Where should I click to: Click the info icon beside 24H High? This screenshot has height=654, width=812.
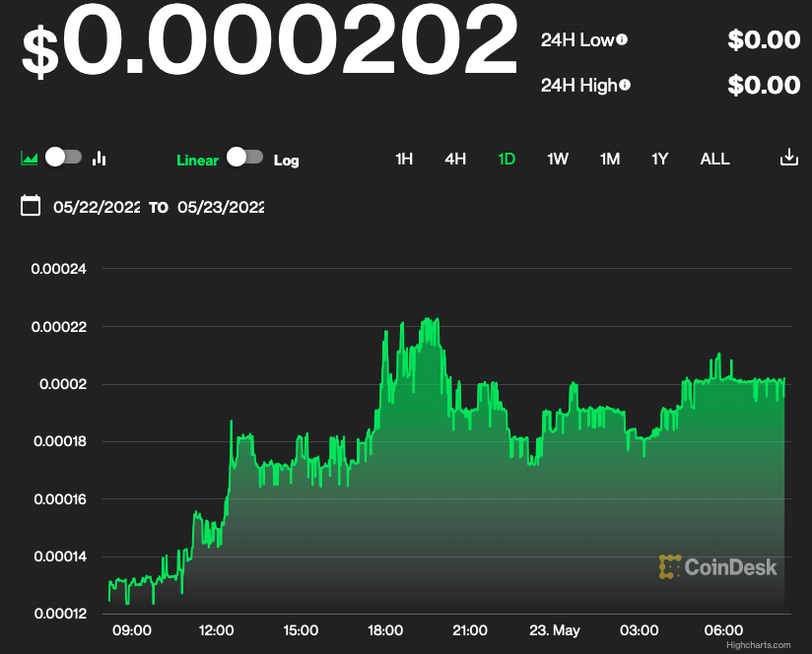pos(625,86)
